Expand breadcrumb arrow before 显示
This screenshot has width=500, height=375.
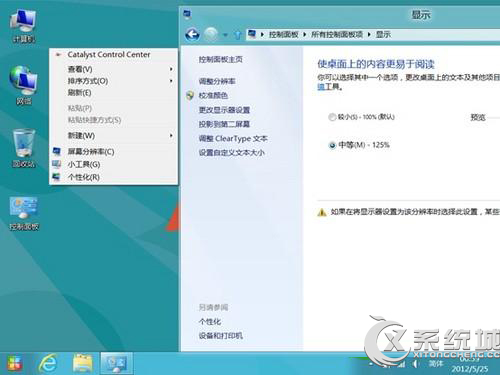click(x=369, y=34)
